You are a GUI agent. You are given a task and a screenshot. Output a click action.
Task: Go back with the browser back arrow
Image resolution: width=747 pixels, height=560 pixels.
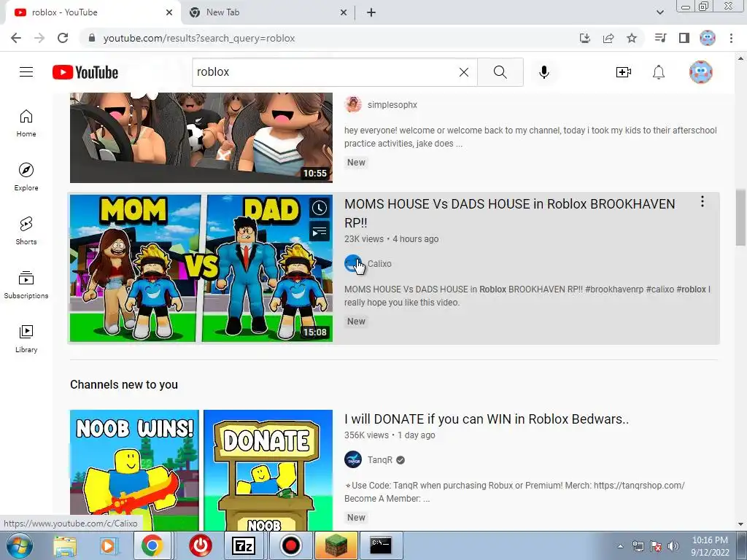(16, 38)
